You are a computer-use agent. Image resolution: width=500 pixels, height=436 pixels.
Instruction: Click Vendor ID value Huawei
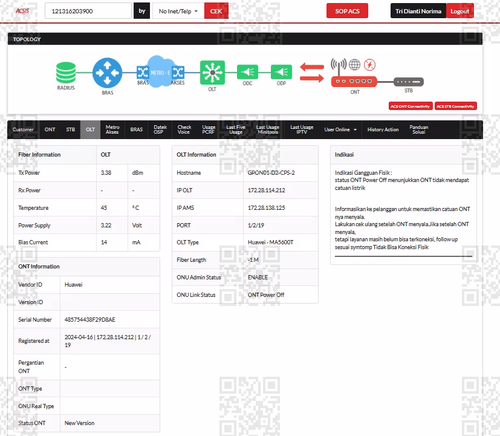[x=73, y=285]
